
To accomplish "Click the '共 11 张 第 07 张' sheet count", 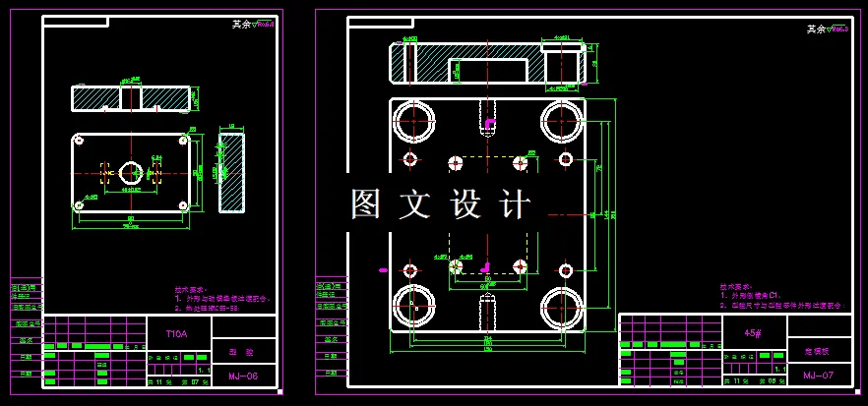I will [178, 382].
